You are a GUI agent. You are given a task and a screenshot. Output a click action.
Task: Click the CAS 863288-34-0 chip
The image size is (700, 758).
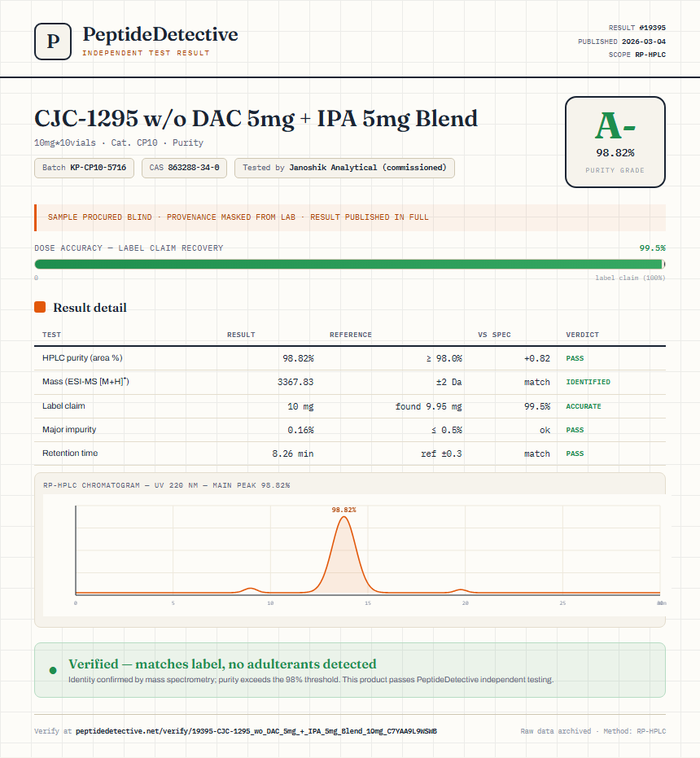point(184,168)
